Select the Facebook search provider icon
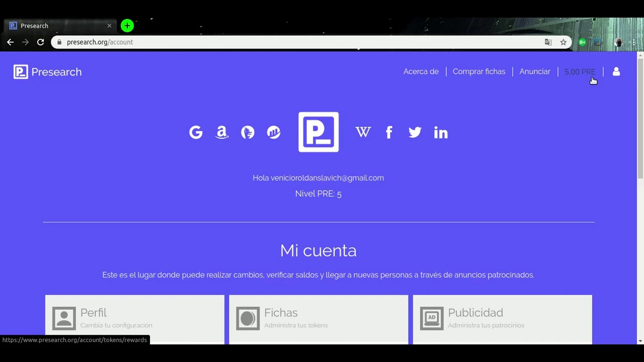Image resolution: width=644 pixels, height=362 pixels. (x=389, y=132)
